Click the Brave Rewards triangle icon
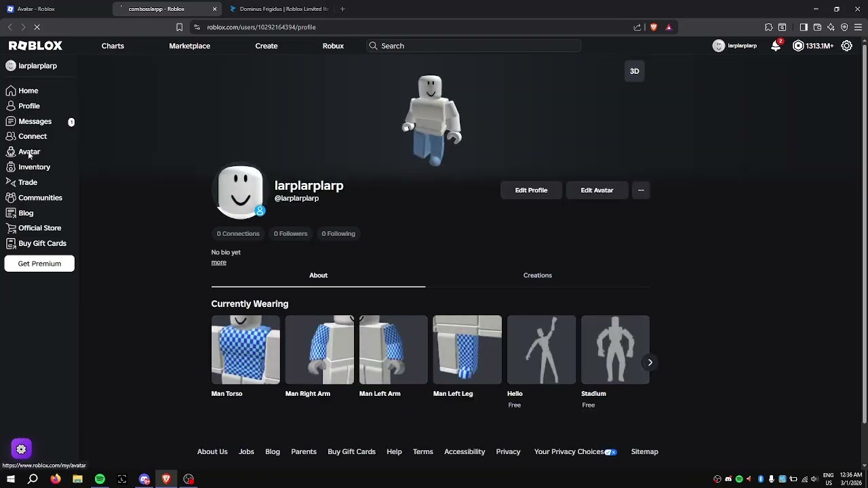This screenshot has width=868, height=488. click(669, 27)
